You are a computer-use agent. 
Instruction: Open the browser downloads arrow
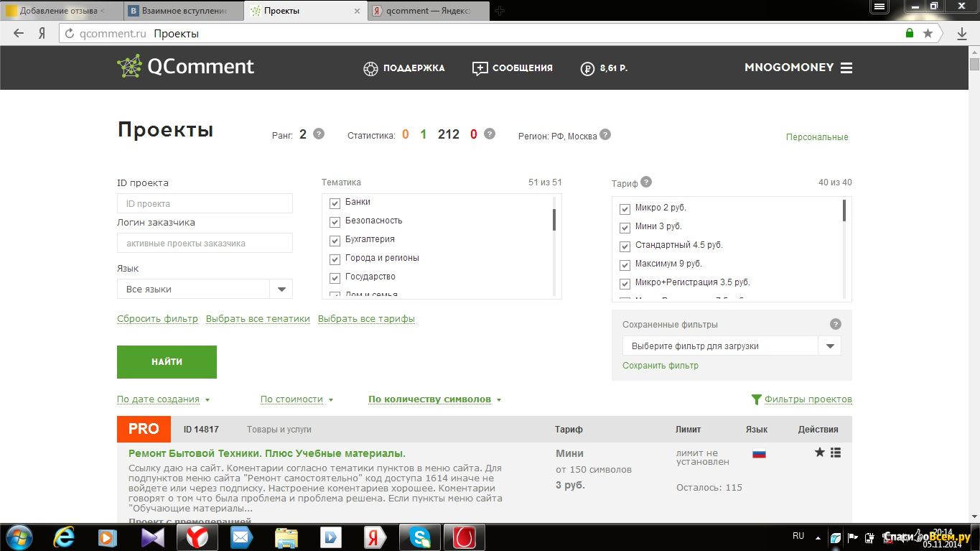pyautogui.click(x=962, y=33)
